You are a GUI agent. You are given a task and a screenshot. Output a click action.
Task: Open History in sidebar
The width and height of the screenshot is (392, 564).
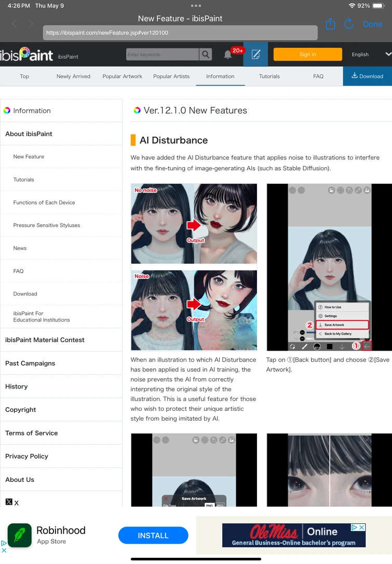point(61,386)
